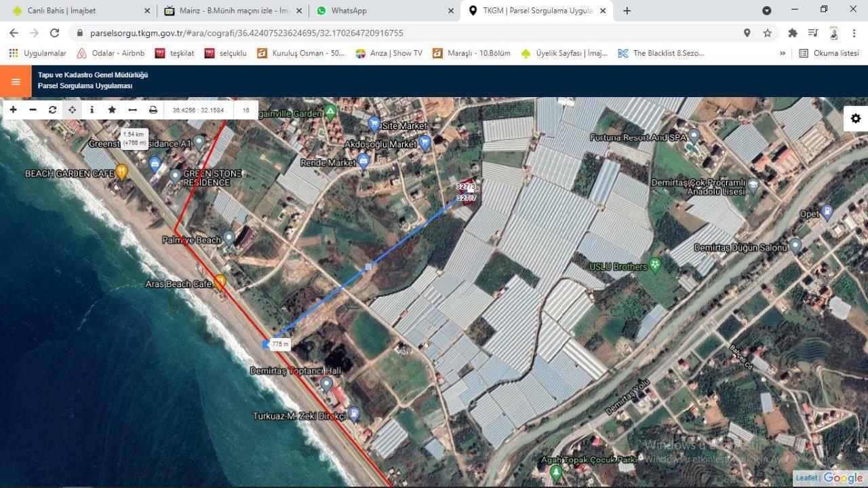Switch to the Canlı Bahis | İmajbet tab
868x488 pixels.
(x=80, y=11)
